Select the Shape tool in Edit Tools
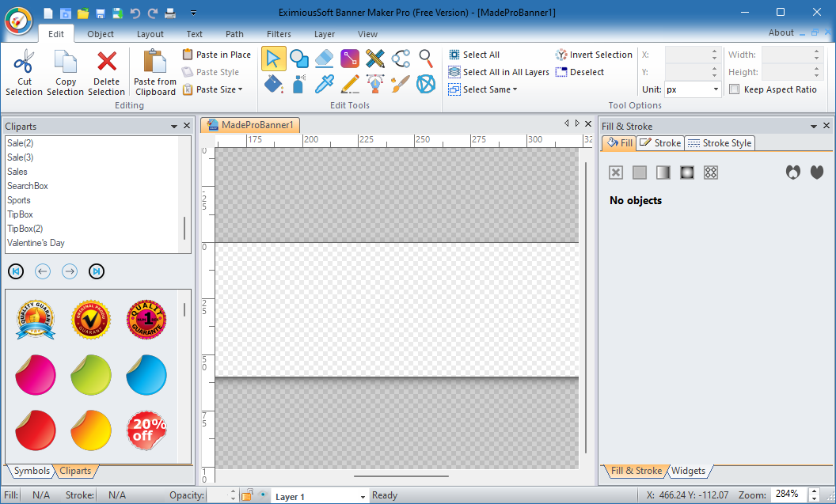 [299, 59]
